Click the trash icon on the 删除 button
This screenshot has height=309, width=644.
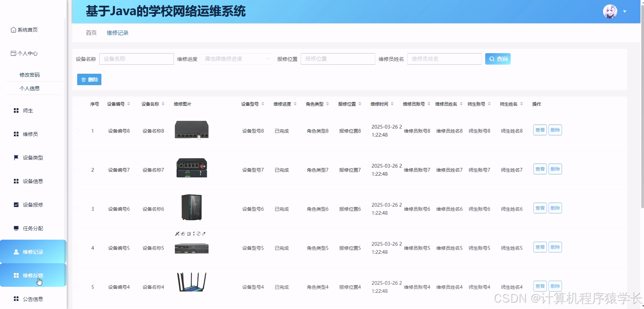(84, 79)
